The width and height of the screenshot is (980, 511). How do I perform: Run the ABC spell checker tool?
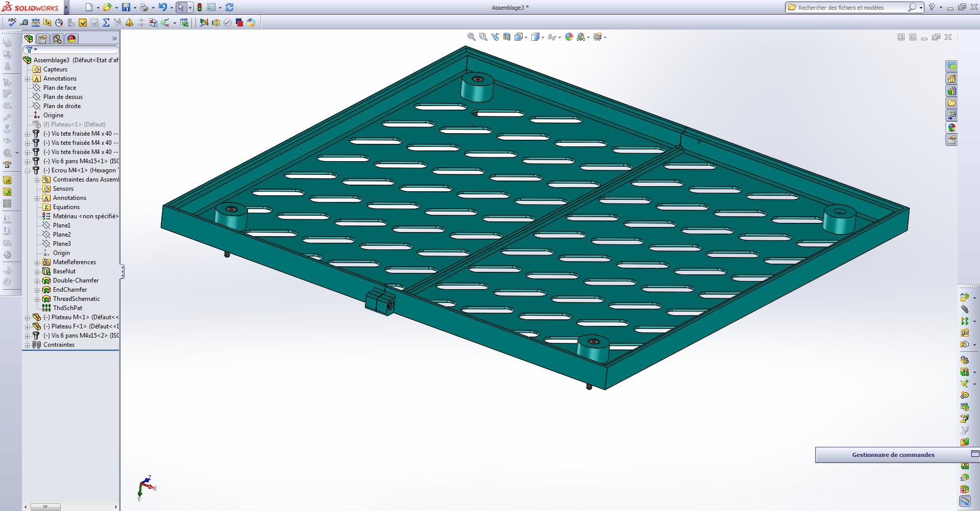(x=12, y=22)
